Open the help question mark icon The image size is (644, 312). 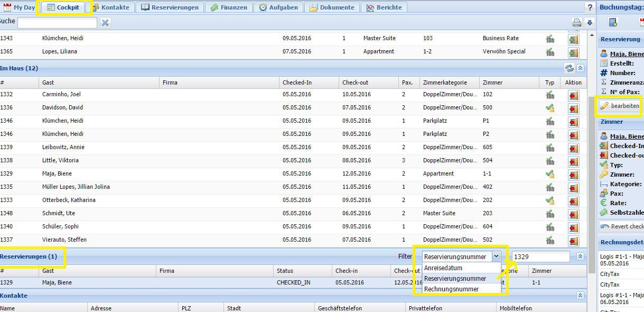pos(590,7)
